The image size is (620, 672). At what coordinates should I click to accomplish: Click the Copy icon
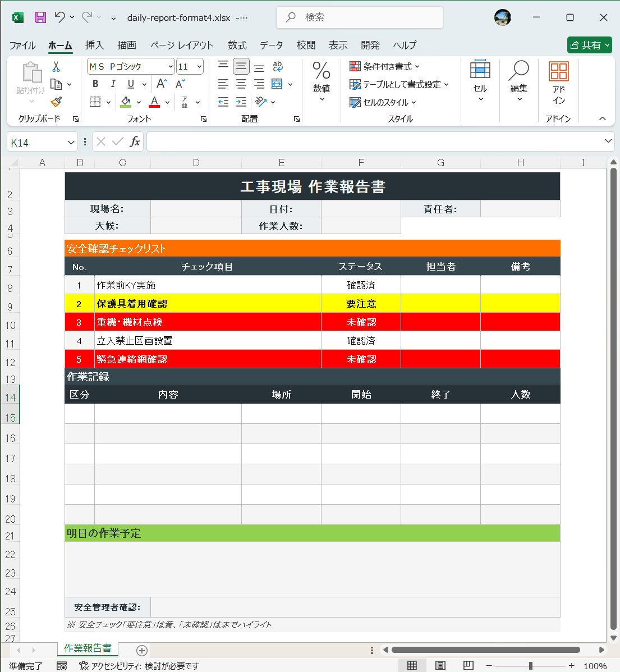point(56,84)
